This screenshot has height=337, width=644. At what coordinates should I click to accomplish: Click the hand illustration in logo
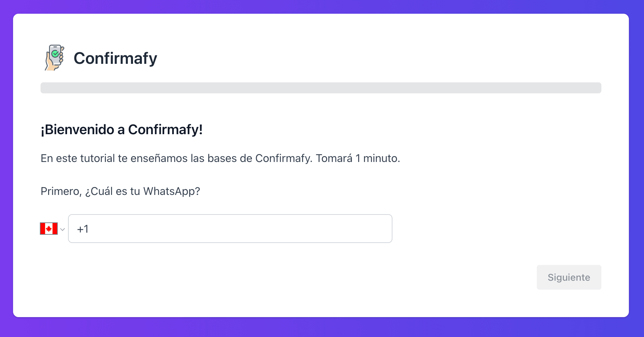(51, 65)
